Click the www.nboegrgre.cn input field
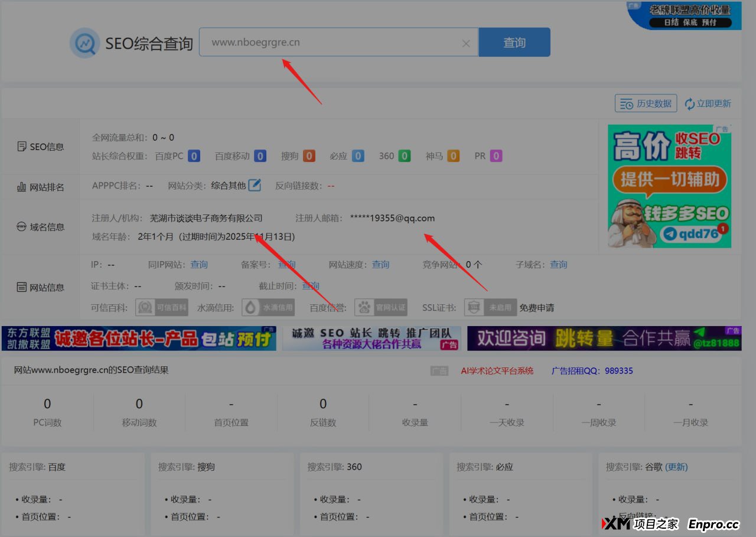Viewport: 756px width, 537px height. pos(331,42)
